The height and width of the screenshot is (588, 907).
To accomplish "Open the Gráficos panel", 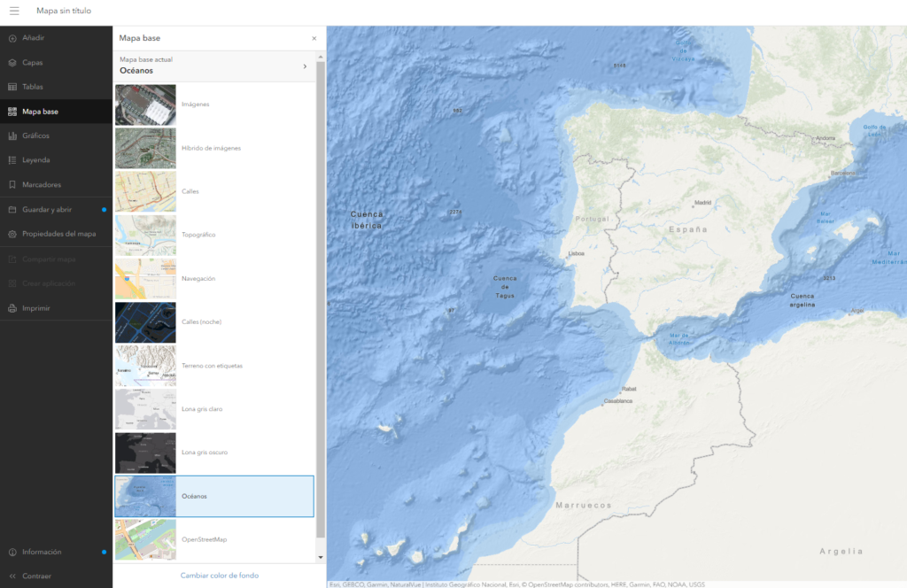I will click(35, 135).
